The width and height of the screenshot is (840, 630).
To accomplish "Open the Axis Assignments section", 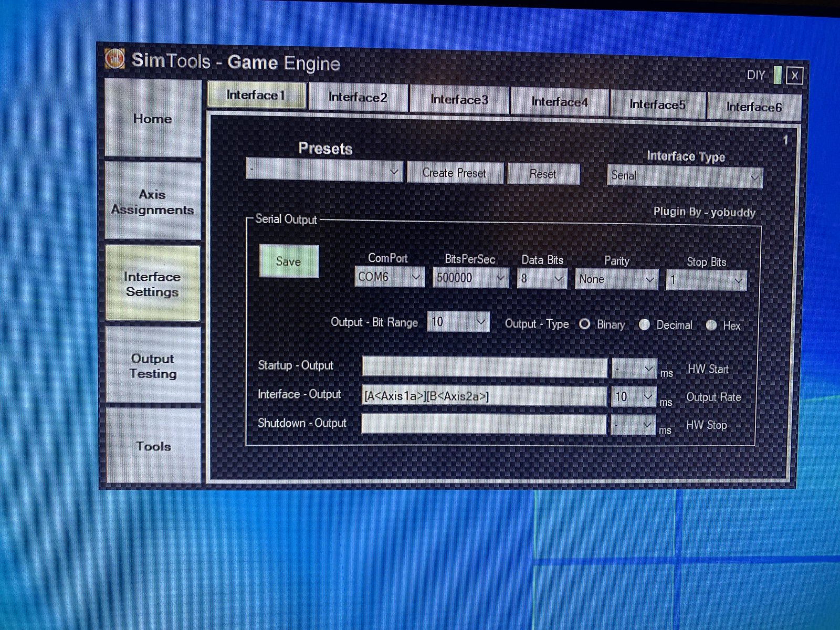I will pyautogui.click(x=153, y=202).
